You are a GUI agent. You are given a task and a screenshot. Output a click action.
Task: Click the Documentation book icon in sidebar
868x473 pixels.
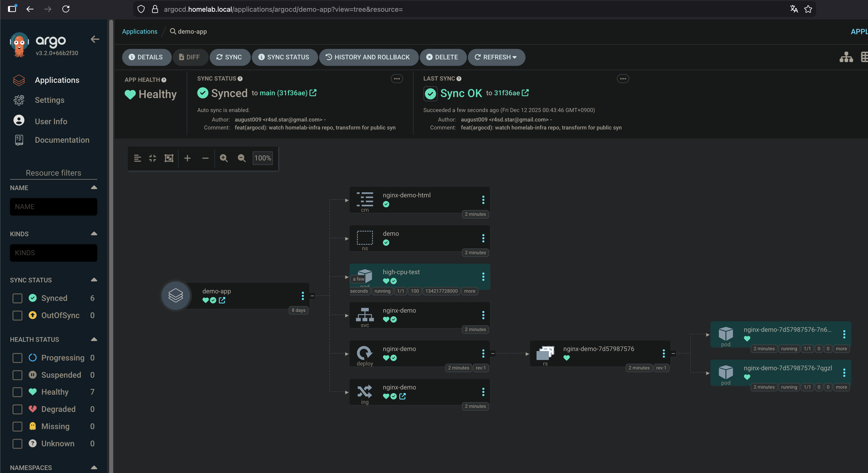pyautogui.click(x=19, y=140)
